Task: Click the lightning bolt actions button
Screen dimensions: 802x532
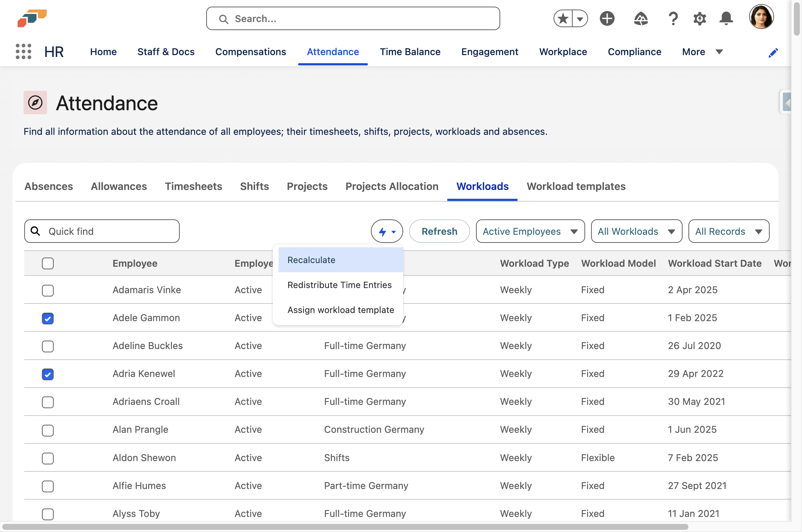Action: tap(387, 231)
